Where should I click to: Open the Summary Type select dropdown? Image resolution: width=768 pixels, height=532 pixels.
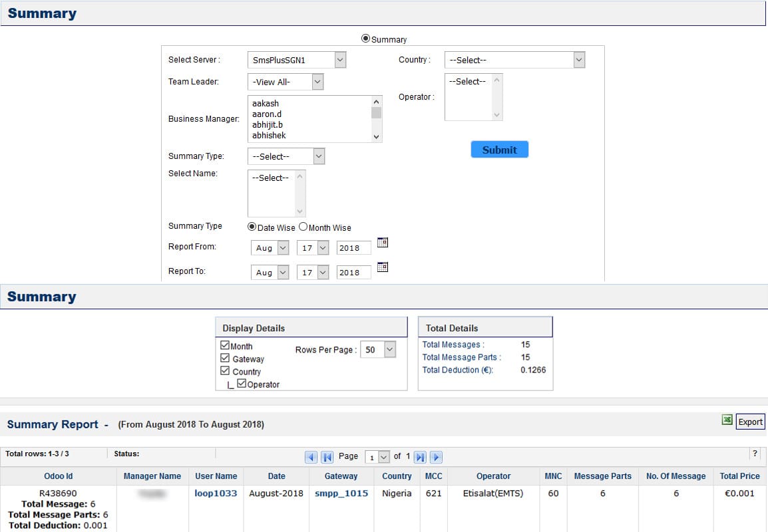click(x=286, y=156)
